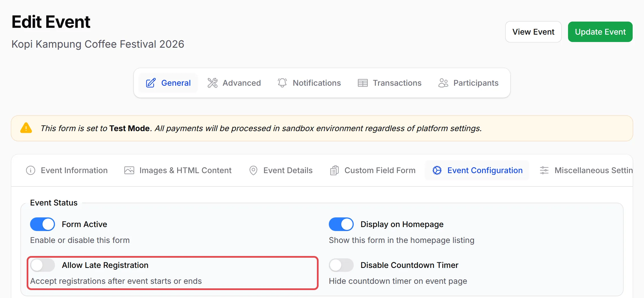The image size is (644, 298).
Task: Click 'Hide countdown timer on event page' text
Action: 398,281
